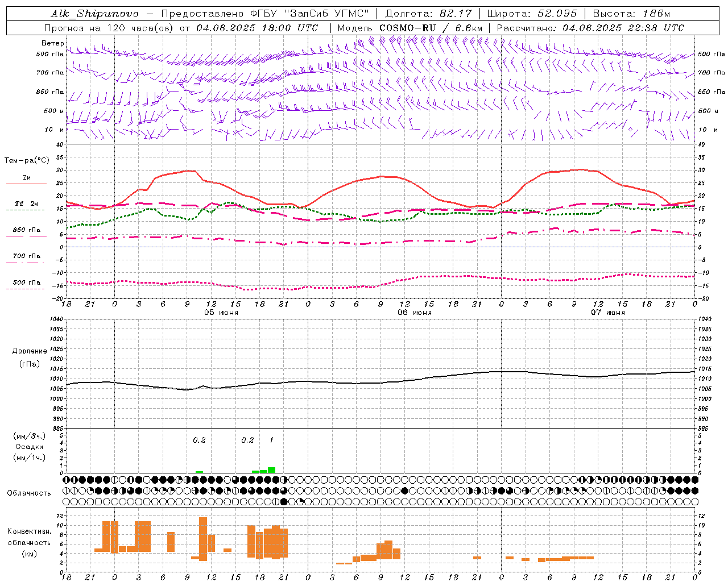Screen dimensions: 728x582
Task: Click the black pressure curve line
Action: 380,383
